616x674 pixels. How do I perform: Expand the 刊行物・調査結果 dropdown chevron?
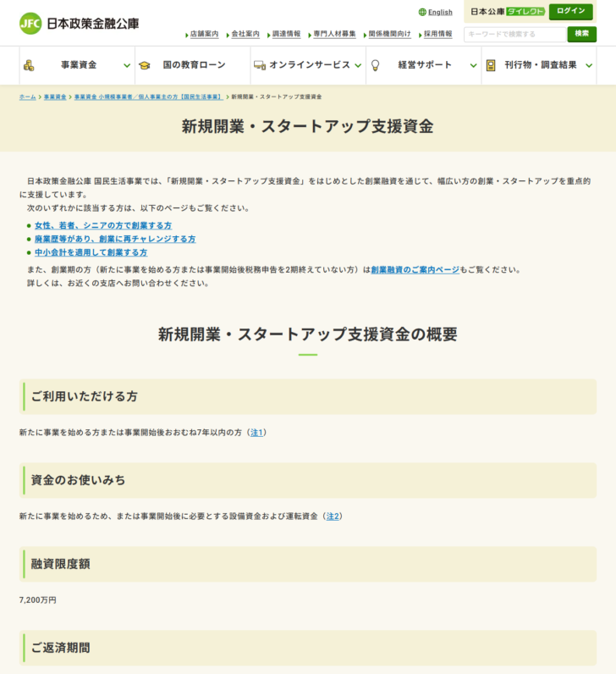click(589, 66)
